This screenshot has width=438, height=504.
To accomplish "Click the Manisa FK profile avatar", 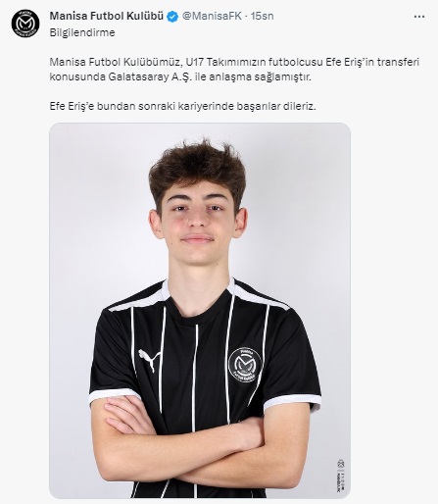I will (x=25, y=24).
